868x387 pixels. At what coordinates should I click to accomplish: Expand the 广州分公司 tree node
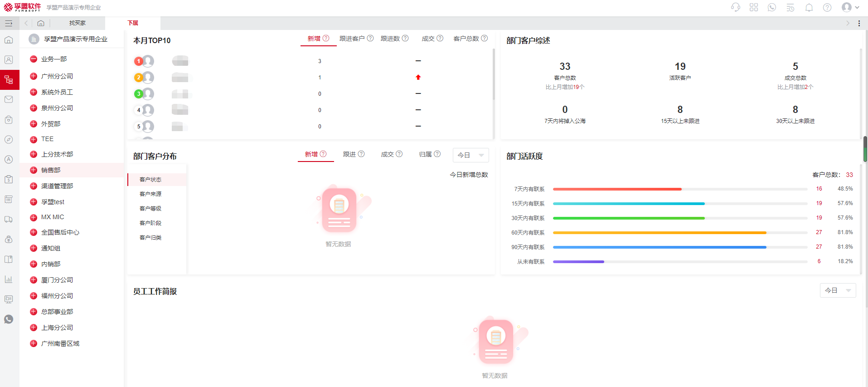34,76
